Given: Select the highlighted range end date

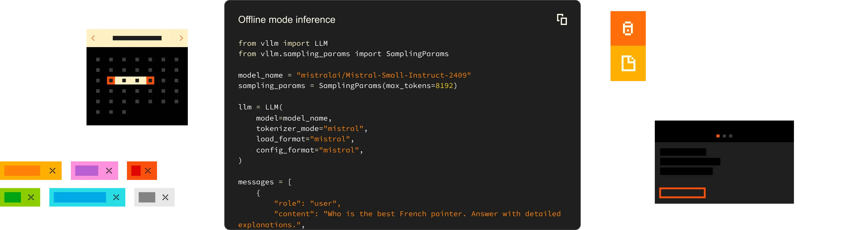Looking at the screenshot, I should pyautogui.click(x=150, y=80).
